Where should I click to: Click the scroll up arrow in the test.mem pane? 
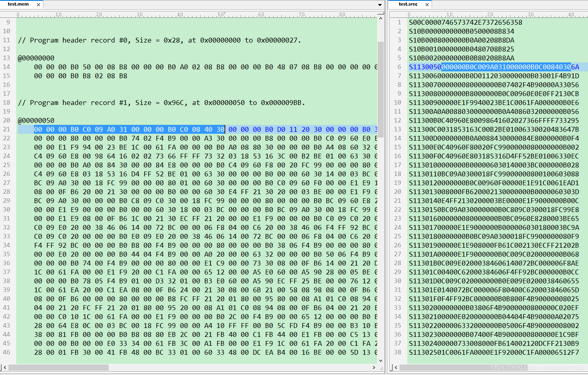tap(381, 18)
